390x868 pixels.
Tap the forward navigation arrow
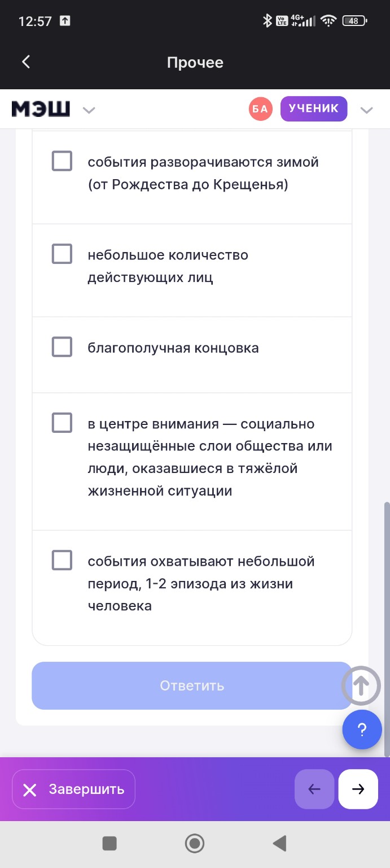coord(358,789)
